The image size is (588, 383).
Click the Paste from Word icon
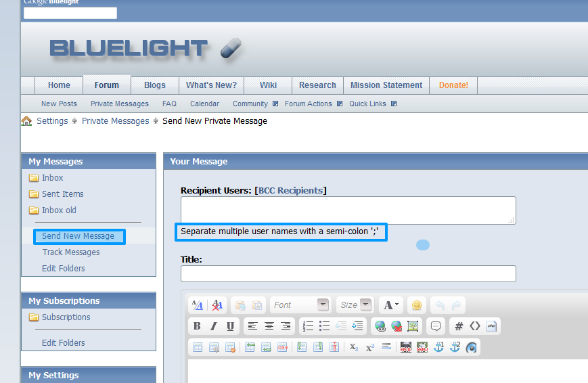click(257, 305)
